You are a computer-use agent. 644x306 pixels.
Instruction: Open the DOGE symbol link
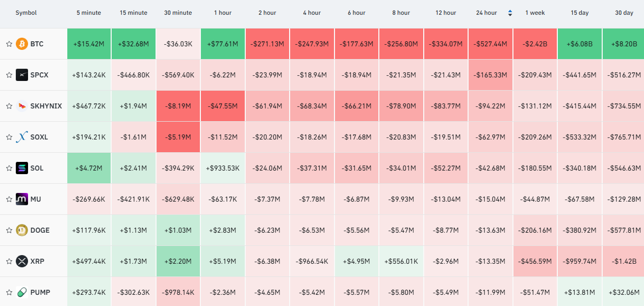click(x=40, y=230)
